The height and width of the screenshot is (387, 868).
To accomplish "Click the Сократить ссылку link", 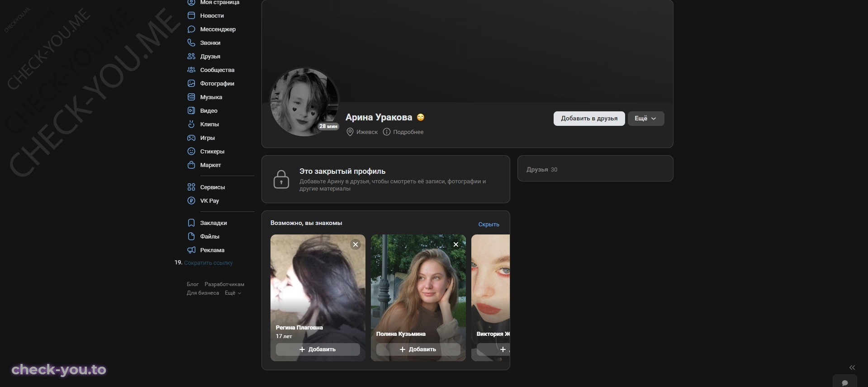I will pos(209,263).
